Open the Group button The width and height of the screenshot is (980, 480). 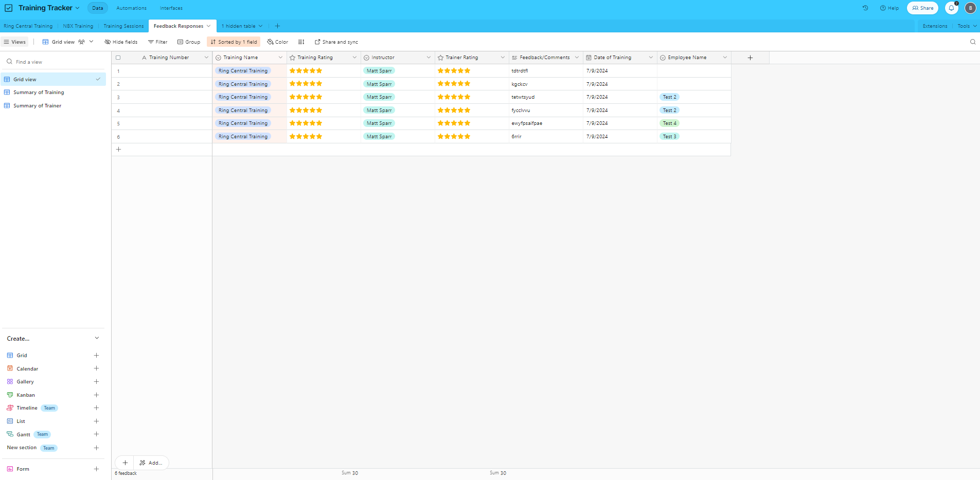(x=189, y=42)
